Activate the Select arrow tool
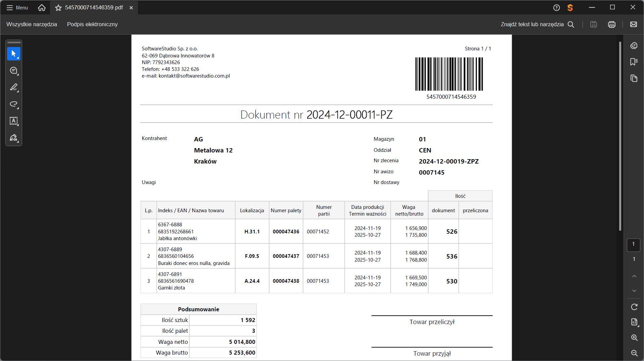The height and width of the screenshot is (361, 644). 14,54
